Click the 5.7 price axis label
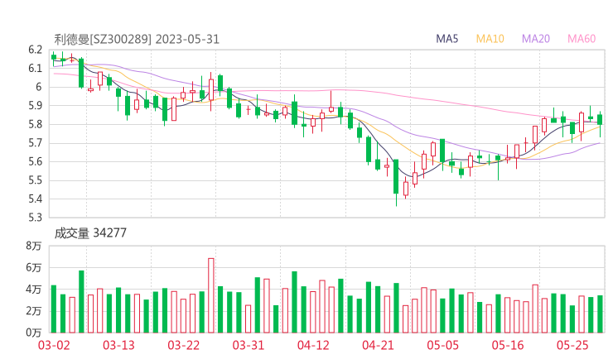Viewport: 613px width, 364px height. click(x=35, y=143)
